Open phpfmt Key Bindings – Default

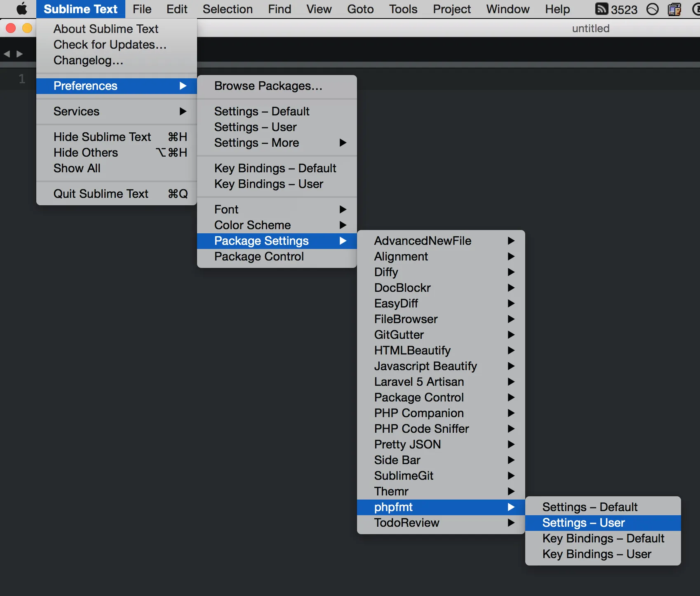click(x=603, y=538)
